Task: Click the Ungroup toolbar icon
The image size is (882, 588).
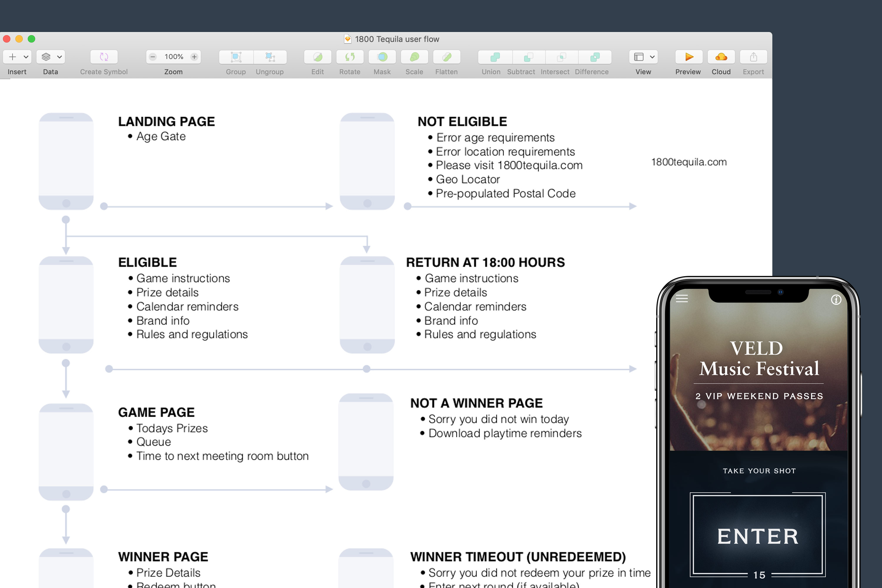Action: coord(270,57)
